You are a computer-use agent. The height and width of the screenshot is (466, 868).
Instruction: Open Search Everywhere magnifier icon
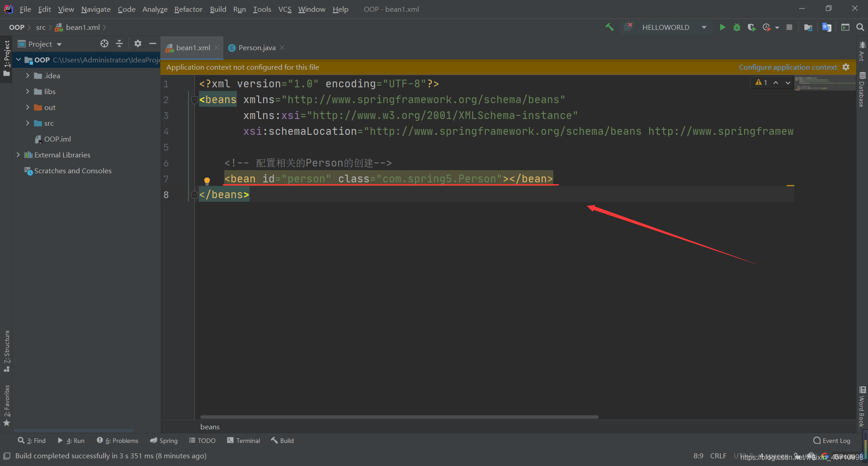(x=860, y=27)
